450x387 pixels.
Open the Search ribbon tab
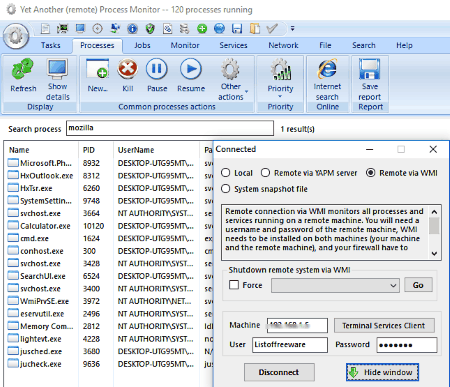[364, 45]
